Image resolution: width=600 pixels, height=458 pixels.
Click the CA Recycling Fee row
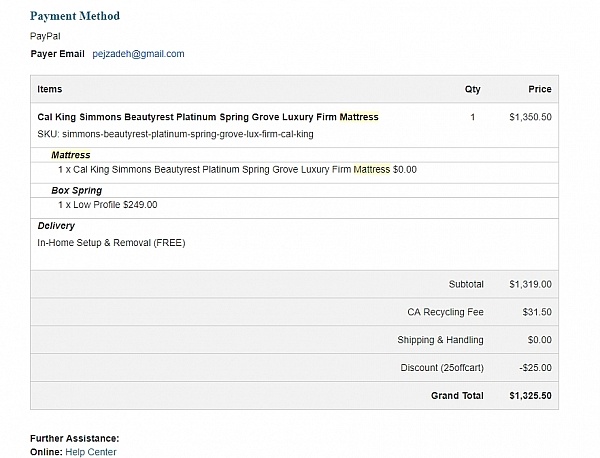(x=294, y=312)
